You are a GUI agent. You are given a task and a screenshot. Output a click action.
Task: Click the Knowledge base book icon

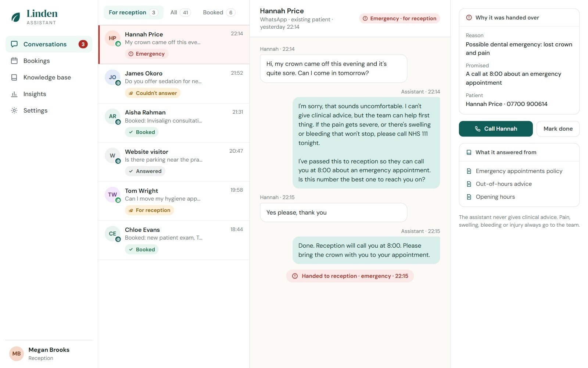[x=14, y=77]
